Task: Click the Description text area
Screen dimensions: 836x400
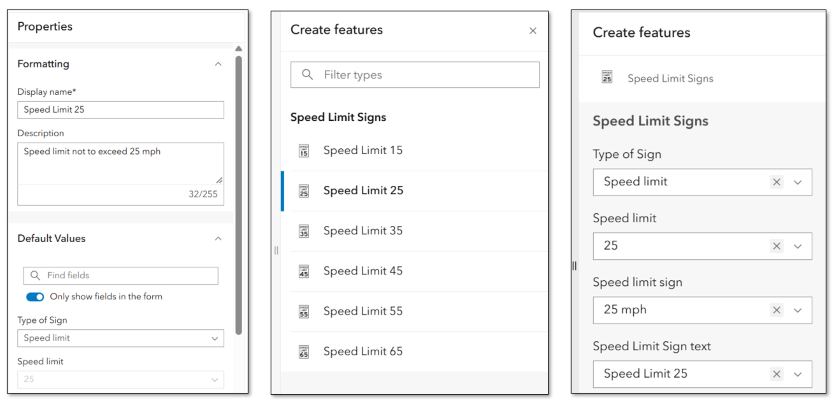Action: point(120,163)
